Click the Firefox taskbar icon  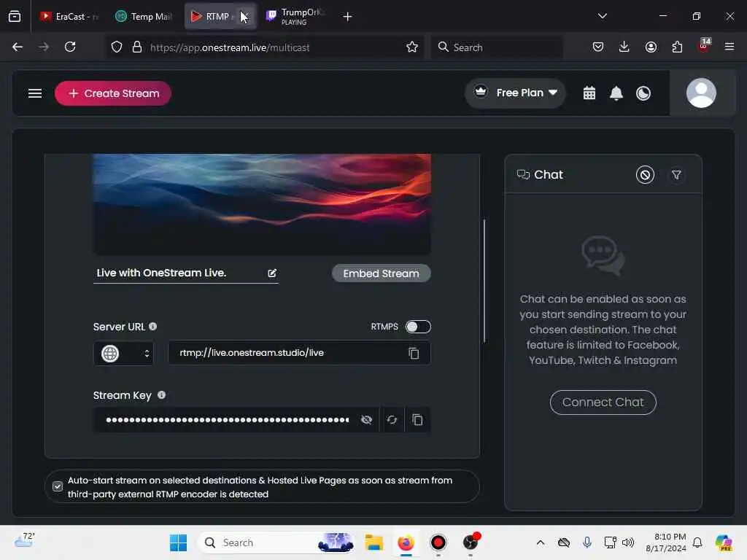tap(406, 542)
